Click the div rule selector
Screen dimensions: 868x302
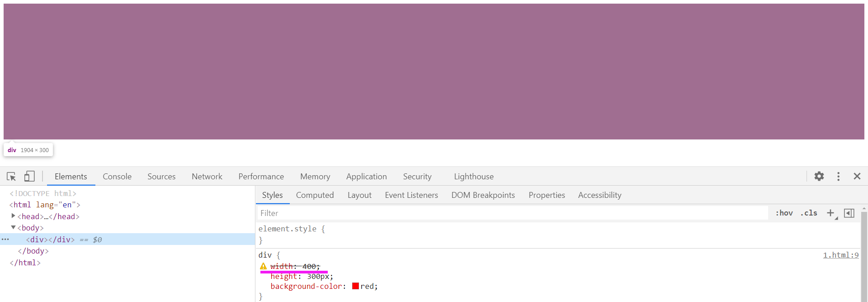[265, 255]
